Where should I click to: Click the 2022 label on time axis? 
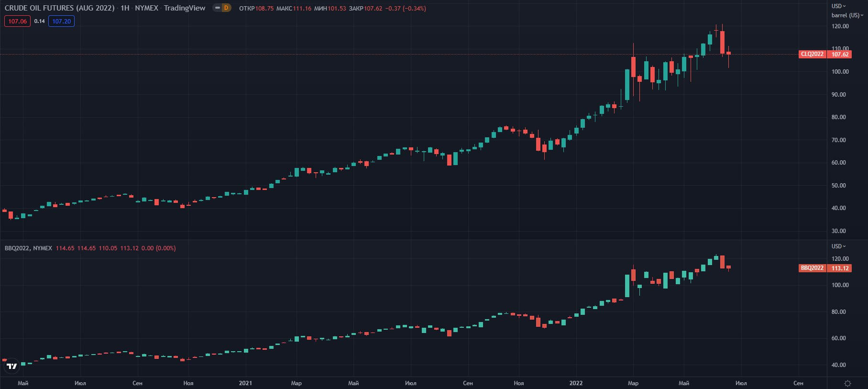(576, 383)
